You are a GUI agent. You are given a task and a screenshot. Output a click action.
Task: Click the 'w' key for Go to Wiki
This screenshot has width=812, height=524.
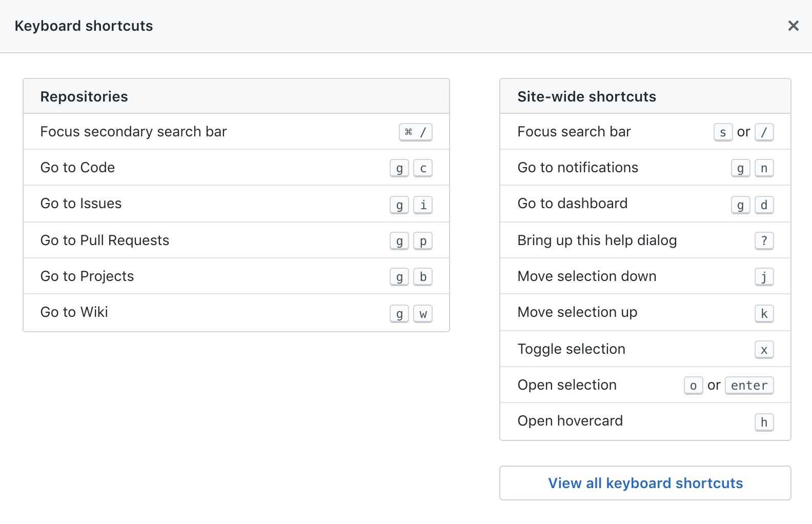pyautogui.click(x=423, y=314)
